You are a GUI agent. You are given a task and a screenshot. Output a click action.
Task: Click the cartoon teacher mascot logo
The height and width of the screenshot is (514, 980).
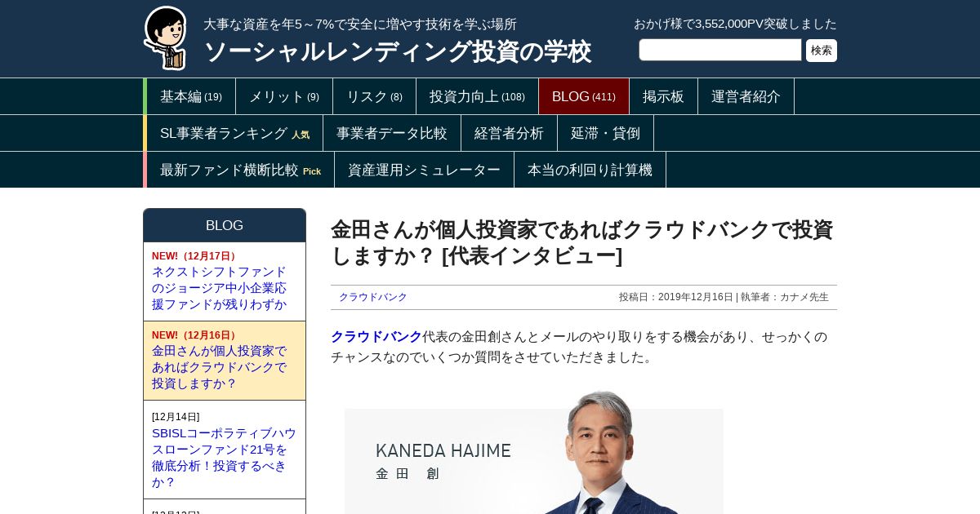[166, 38]
